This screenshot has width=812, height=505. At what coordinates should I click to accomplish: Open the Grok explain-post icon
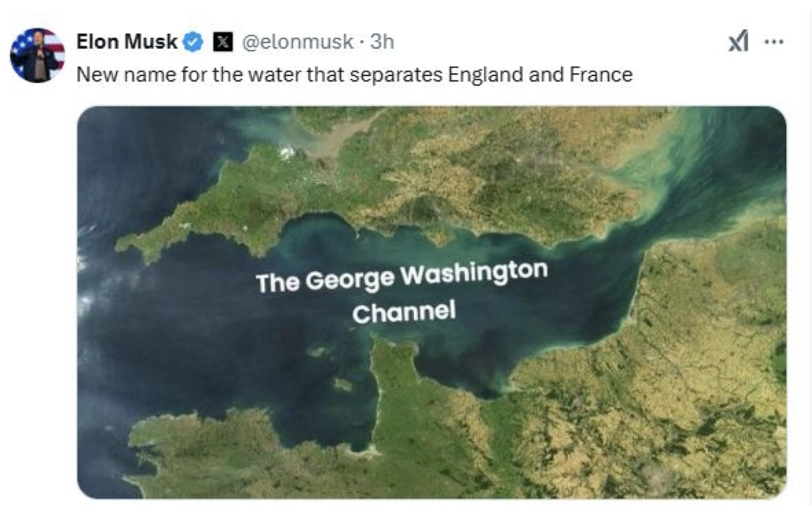pyautogui.click(x=738, y=41)
